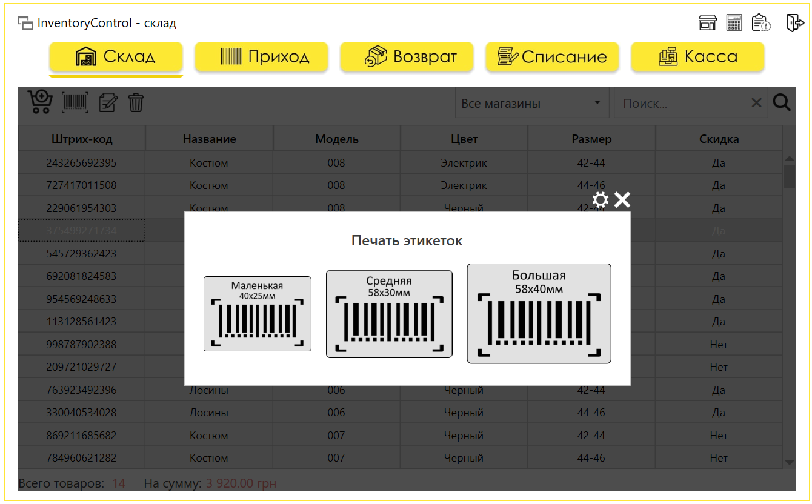Open the Склад tab
The width and height of the screenshot is (812, 504).
(116, 57)
